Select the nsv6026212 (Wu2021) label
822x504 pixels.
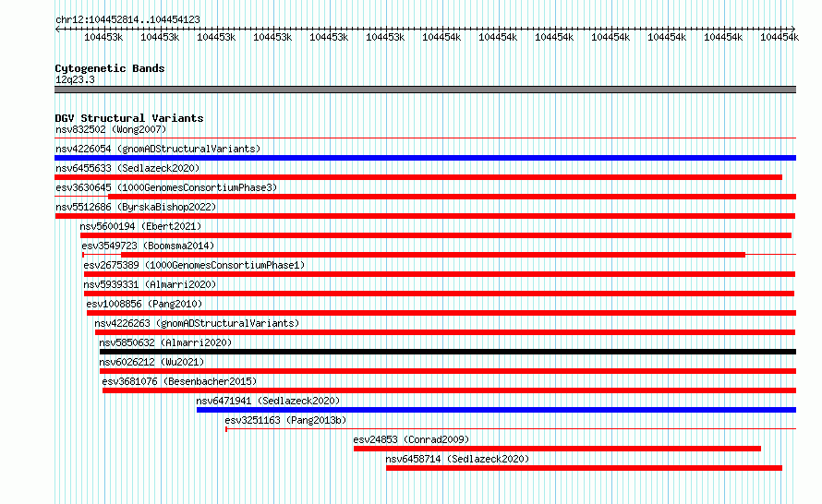151,362
